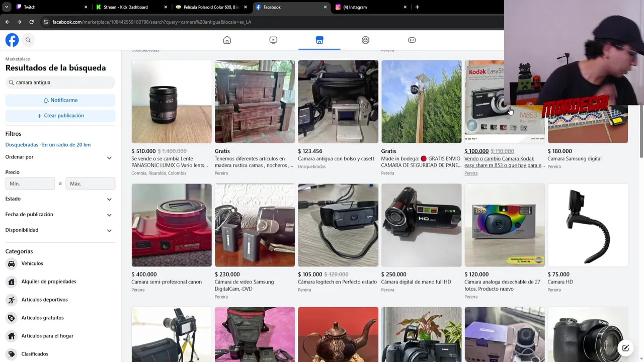This screenshot has height=362, width=644.
Task: Close the Stream - Kick Dashboard tab
Action: 166,7
